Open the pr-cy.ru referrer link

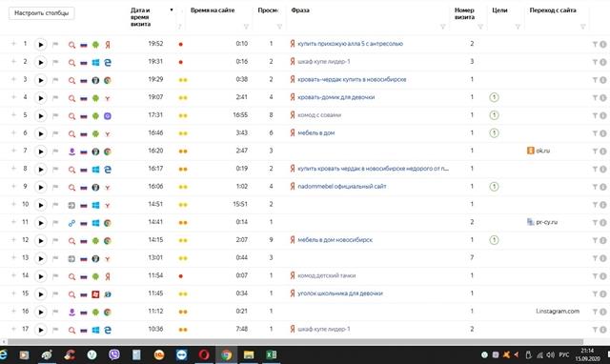click(546, 222)
